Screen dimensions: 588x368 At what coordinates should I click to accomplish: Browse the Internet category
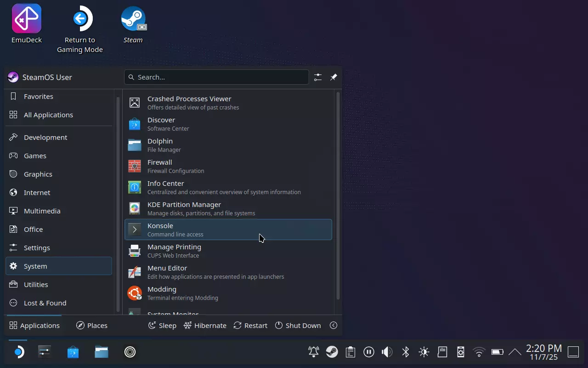59,193
